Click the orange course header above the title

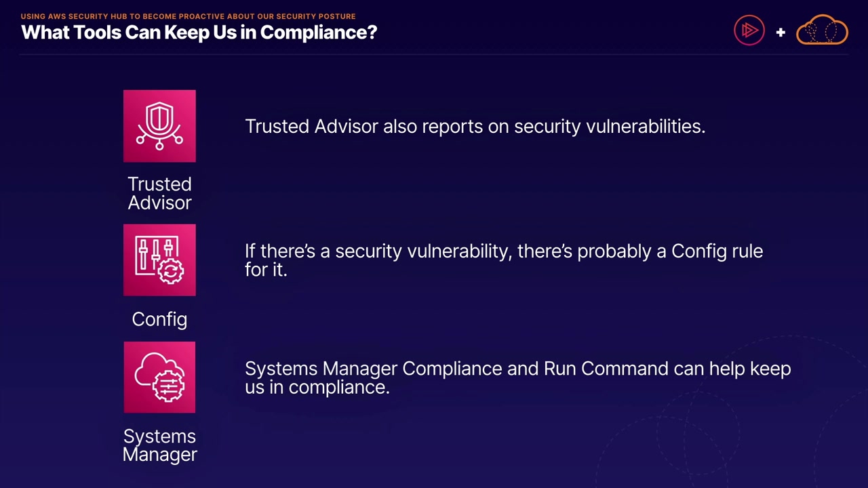pos(188,16)
